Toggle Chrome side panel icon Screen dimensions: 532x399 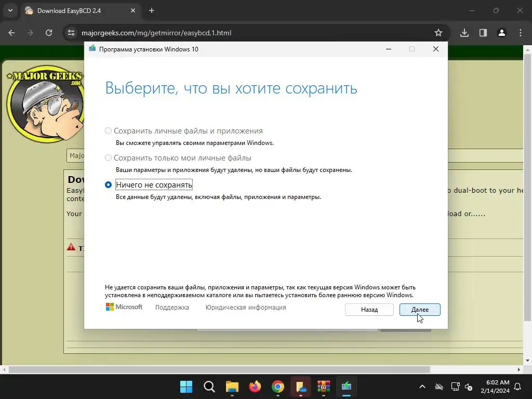tap(483, 33)
